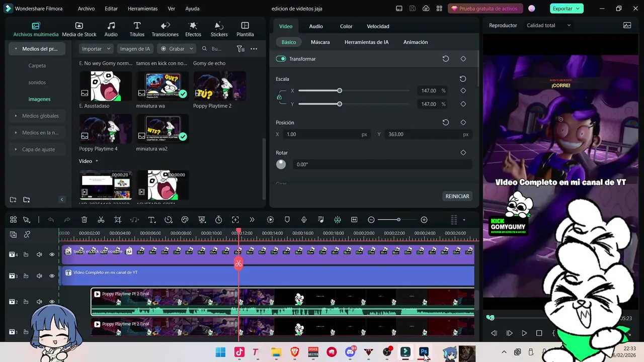Play the preview in the player
Image resolution: width=644 pixels, height=362 pixels.
(524, 333)
